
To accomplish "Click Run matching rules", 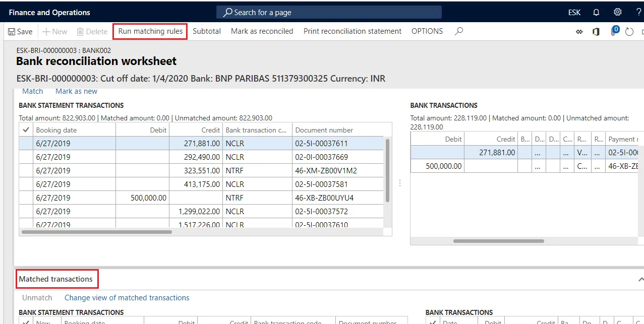I will point(150,31).
